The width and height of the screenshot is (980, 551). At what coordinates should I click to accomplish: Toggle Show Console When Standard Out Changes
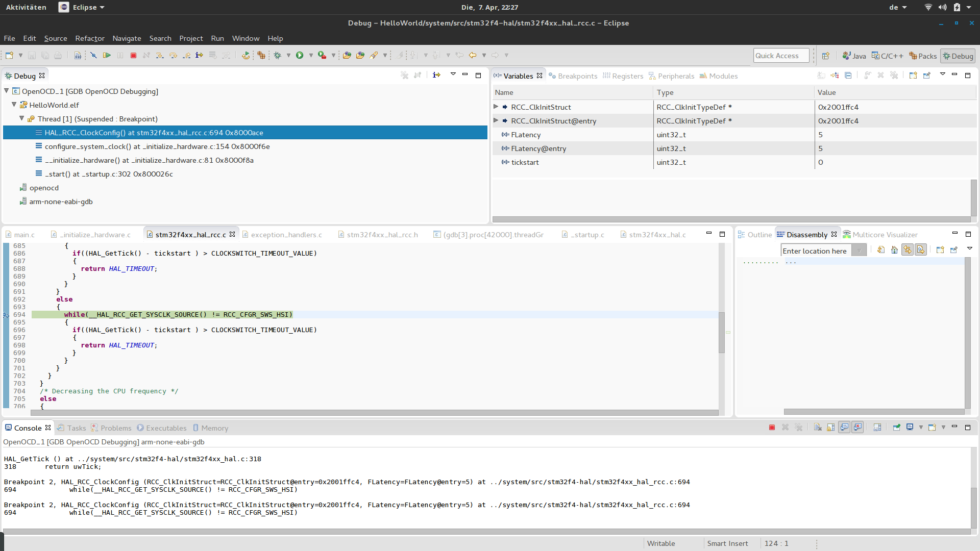844,428
